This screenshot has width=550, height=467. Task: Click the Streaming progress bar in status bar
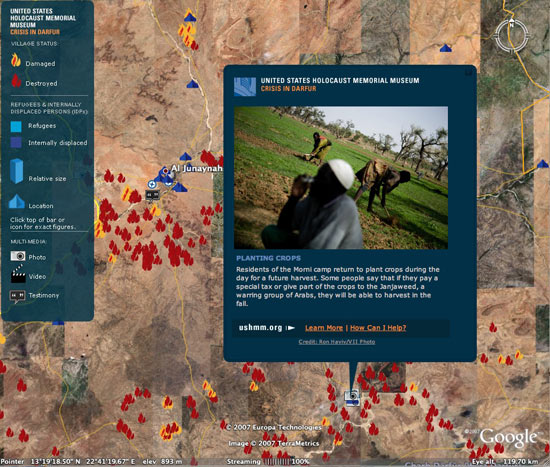pyautogui.click(x=278, y=461)
